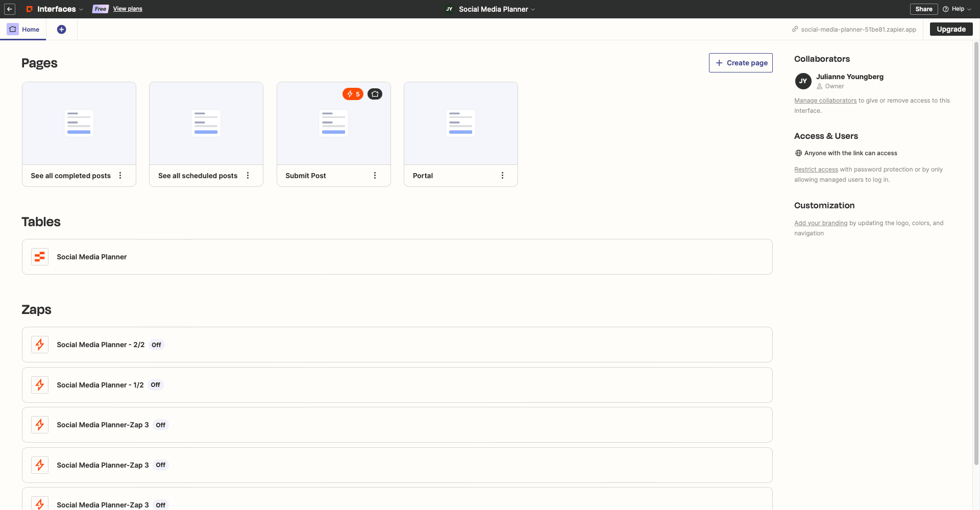Click the back arrow to exit Interfaces
Image resolution: width=980 pixels, height=510 pixels.
(10, 9)
